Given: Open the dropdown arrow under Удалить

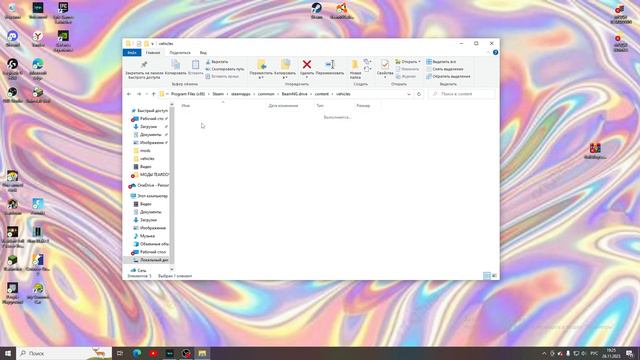Looking at the screenshot, I should click(307, 77).
